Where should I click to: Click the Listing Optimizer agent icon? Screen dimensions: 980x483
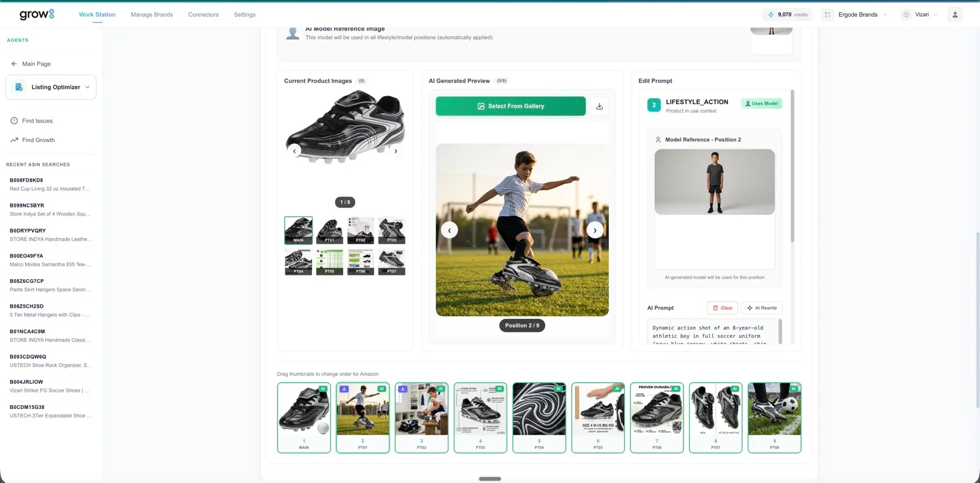(x=19, y=87)
